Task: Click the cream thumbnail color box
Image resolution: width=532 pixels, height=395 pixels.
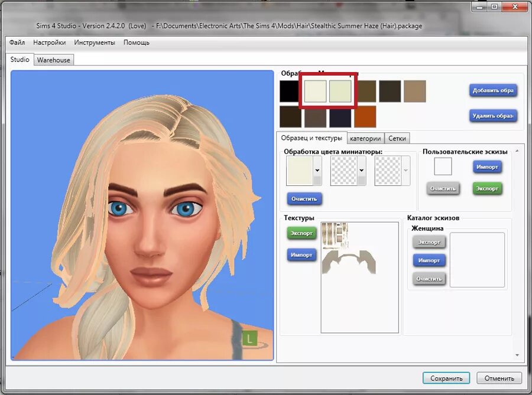Action: pos(300,171)
